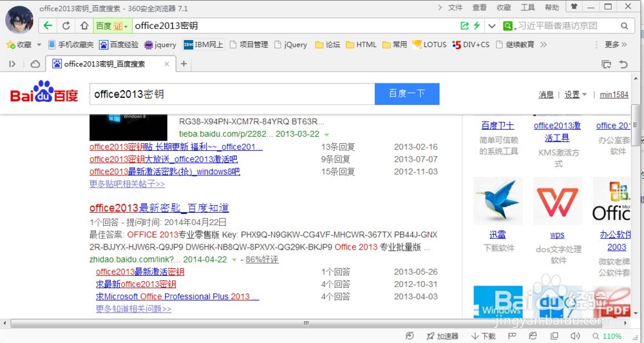Screen dimensions: 644x343
Task: Open the 百度卫士 sidebar link
Action: coord(498,126)
